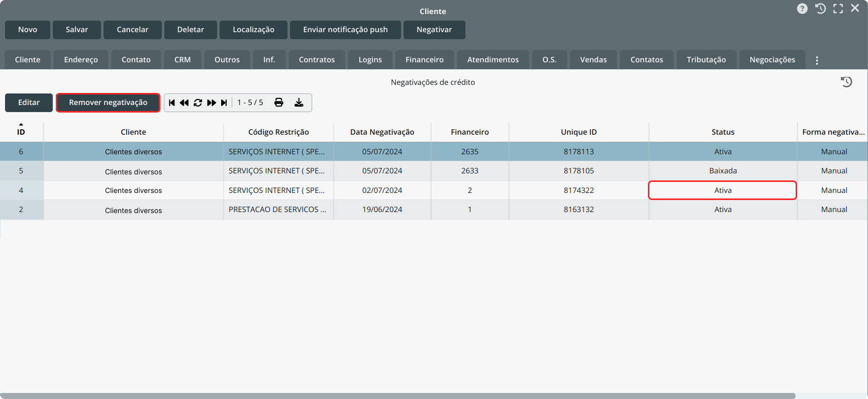Click the Cancelar button
868x399 pixels.
point(133,30)
